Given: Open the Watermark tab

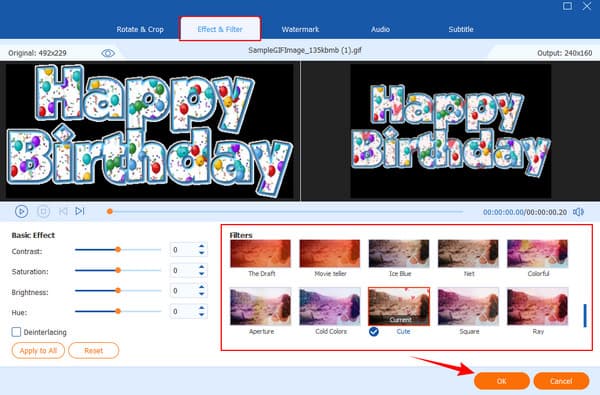Looking at the screenshot, I should 300,29.
